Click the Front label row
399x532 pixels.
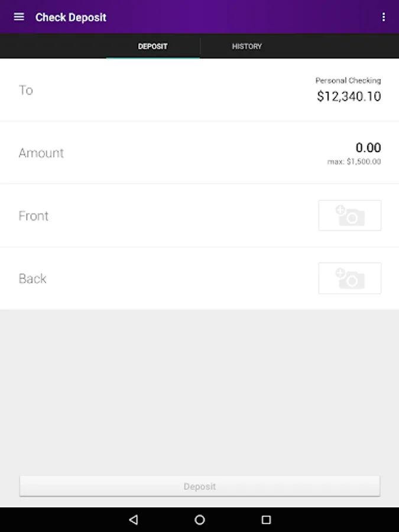(x=200, y=215)
